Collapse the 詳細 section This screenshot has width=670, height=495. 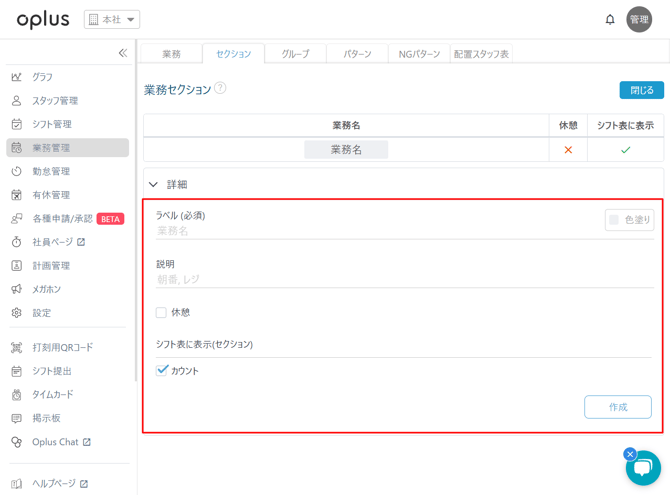154,185
